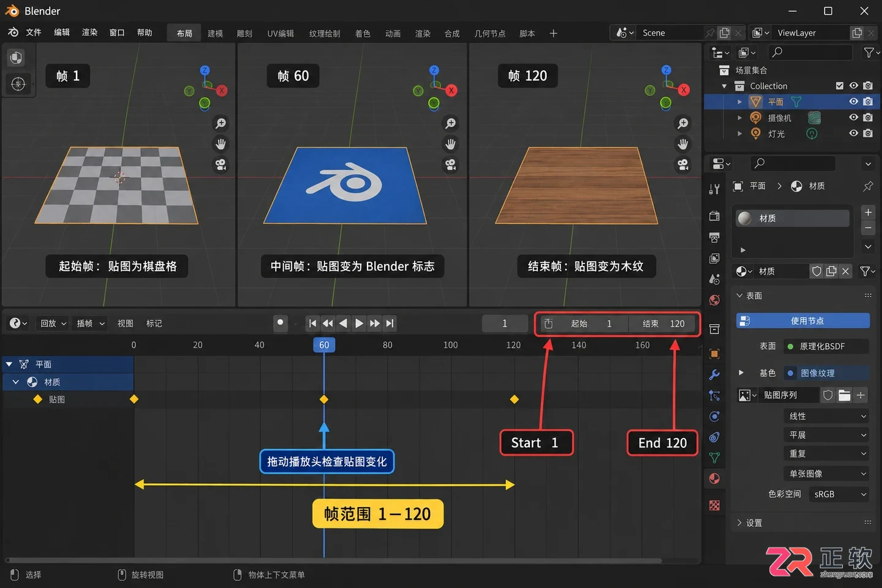Click the 结束 end frame field
This screenshot has width=882, height=588.
coord(664,324)
